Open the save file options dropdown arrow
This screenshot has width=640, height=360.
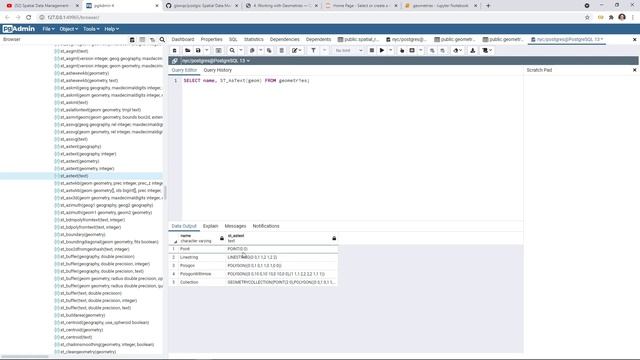207,51
